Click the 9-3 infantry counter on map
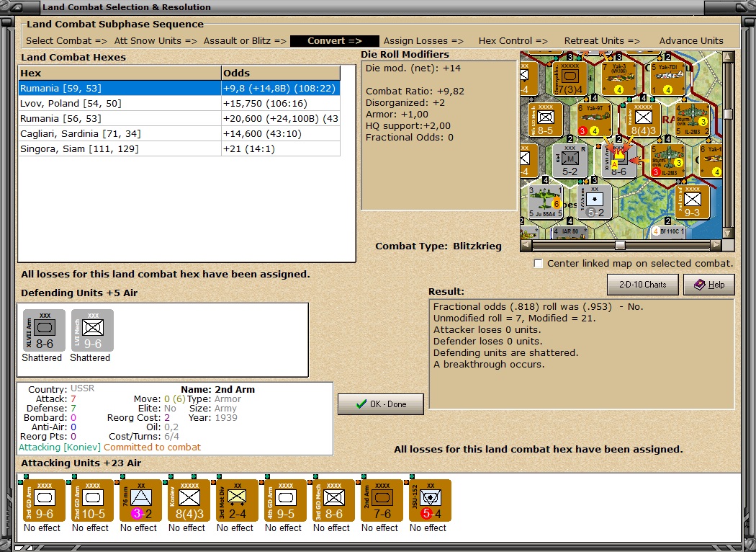 (692, 202)
